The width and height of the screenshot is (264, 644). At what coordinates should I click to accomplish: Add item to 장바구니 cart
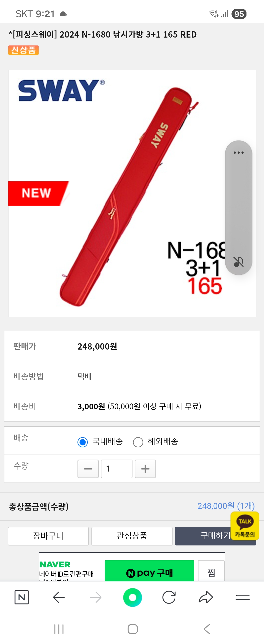point(48,536)
